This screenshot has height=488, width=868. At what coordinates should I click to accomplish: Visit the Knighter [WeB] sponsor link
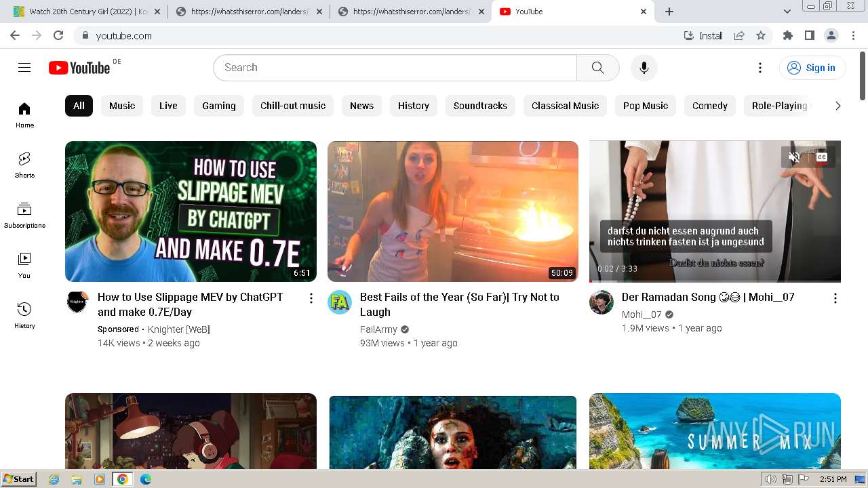[179, 329]
